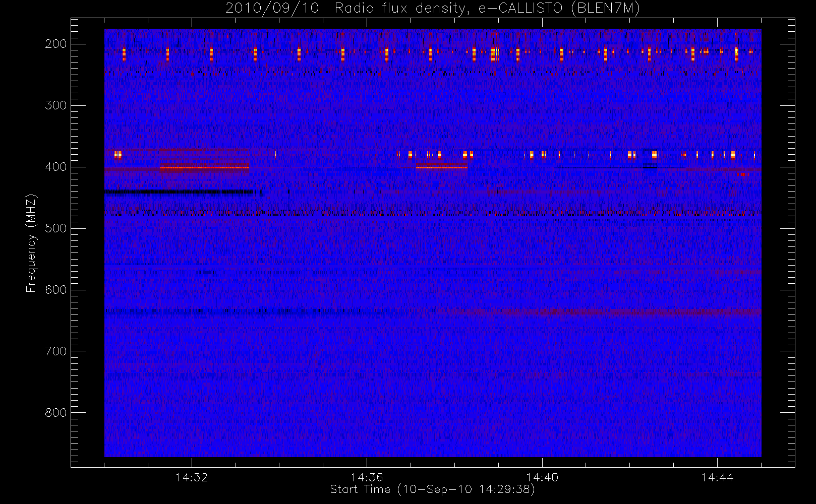The width and height of the screenshot is (816, 504).
Task: Click the 300 frequency tick label
Action: 56,105
